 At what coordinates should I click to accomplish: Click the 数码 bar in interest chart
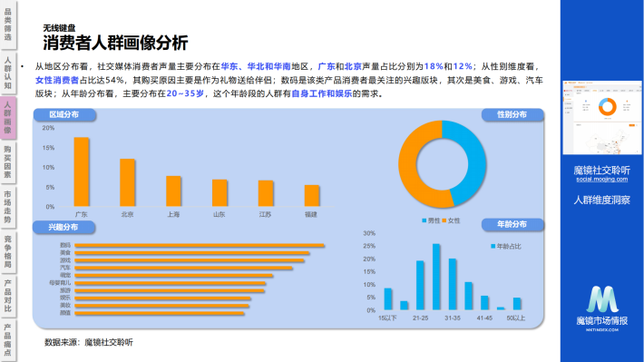click(x=200, y=245)
